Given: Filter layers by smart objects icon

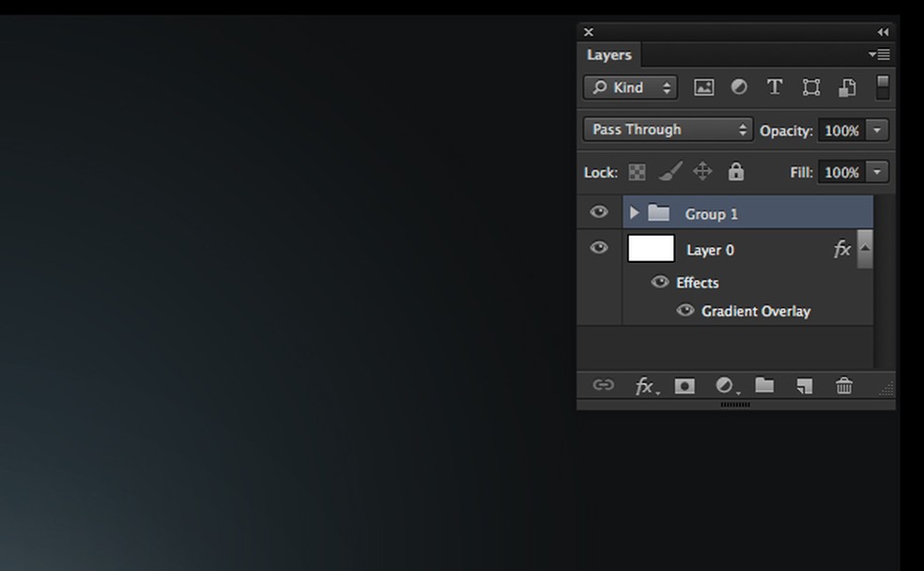Looking at the screenshot, I should click(x=847, y=87).
